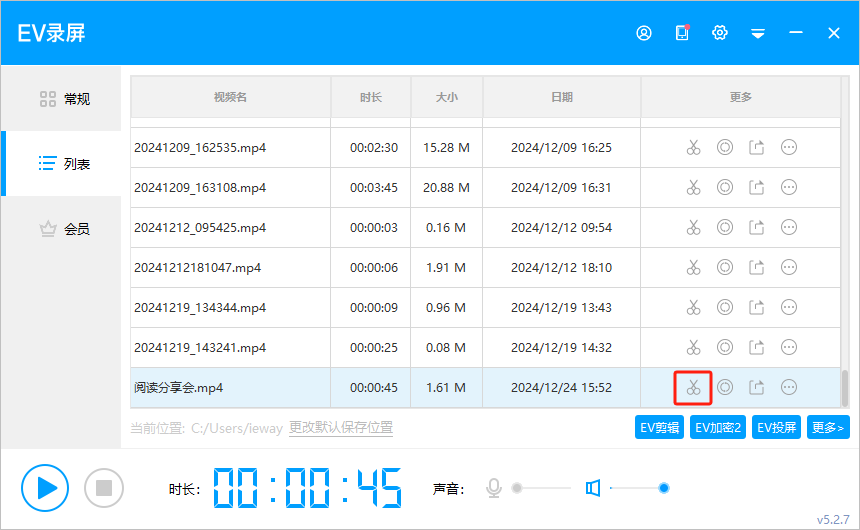Switch to the 常规 tab
The width and height of the screenshot is (860, 530).
click(65, 99)
